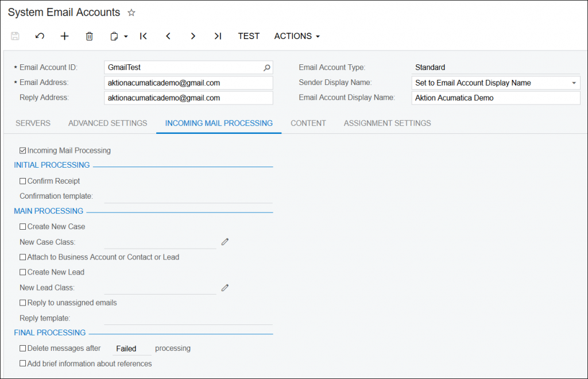The height and width of the screenshot is (379, 588).
Task: Switch to SERVERS tab
Action: click(x=33, y=123)
